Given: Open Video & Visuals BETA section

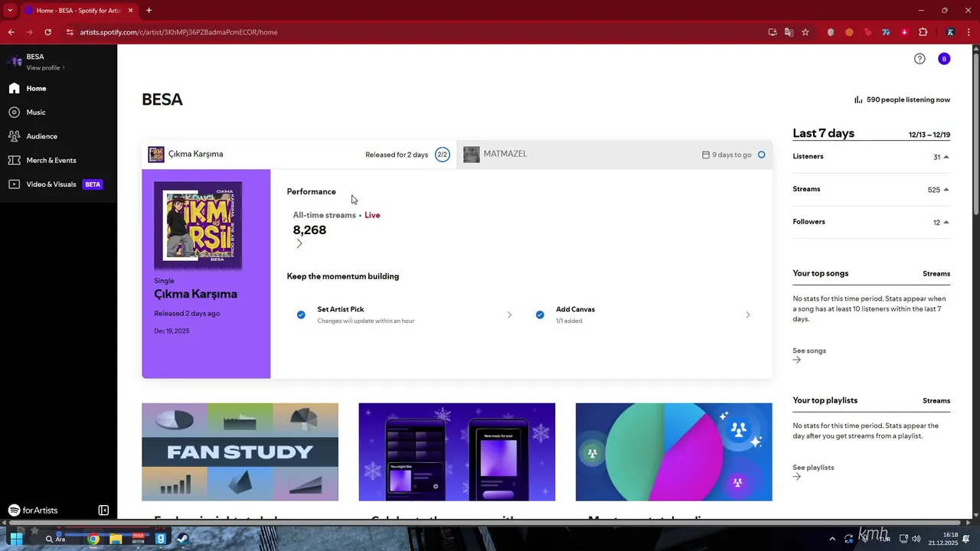Looking at the screenshot, I should click(x=64, y=184).
